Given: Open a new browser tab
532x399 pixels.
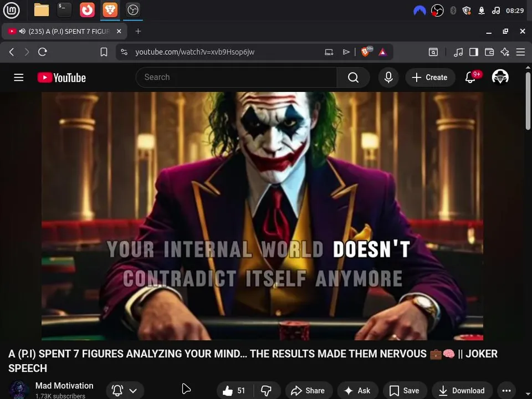Looking at the screenshot, I should tap(138, 31).
